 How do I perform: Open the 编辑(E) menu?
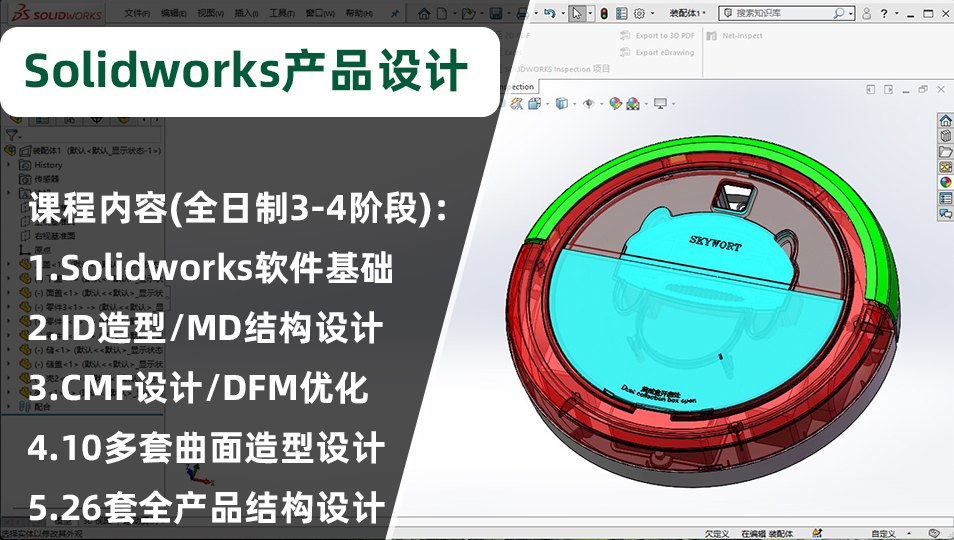pyautogui.click(x=174, y=13)
